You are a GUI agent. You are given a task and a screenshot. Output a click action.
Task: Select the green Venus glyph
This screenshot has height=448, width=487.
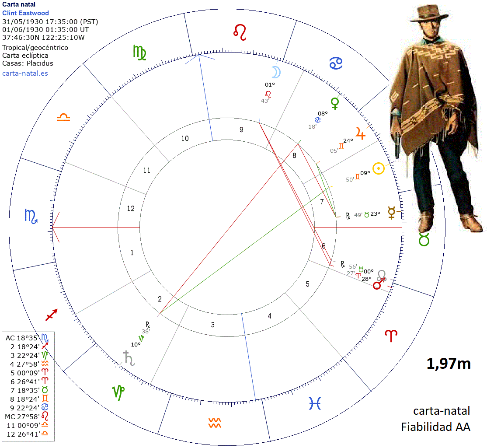pos(335,103)
